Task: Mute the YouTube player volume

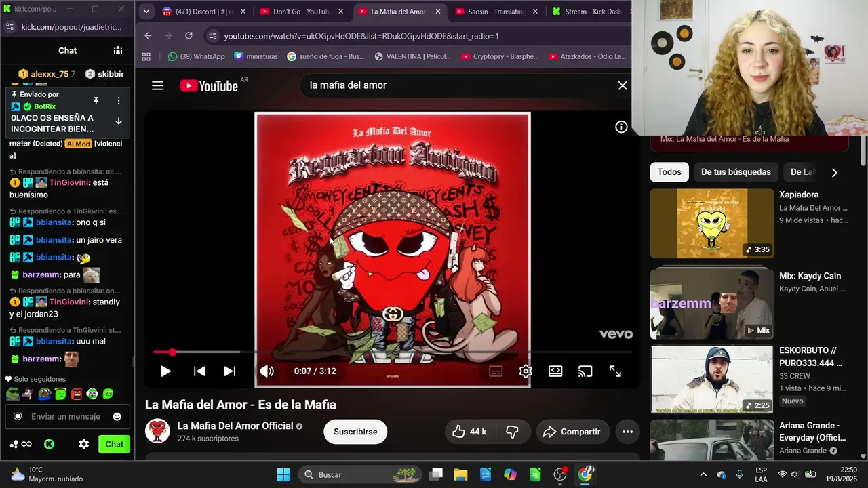Action: [x=267, y=371]
